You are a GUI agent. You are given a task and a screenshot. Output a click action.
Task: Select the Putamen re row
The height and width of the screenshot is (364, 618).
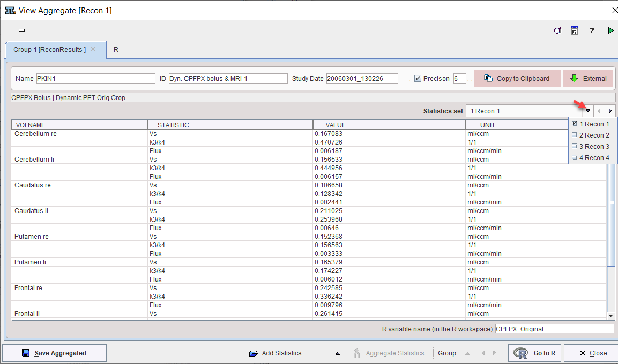(x=309, y=237)
